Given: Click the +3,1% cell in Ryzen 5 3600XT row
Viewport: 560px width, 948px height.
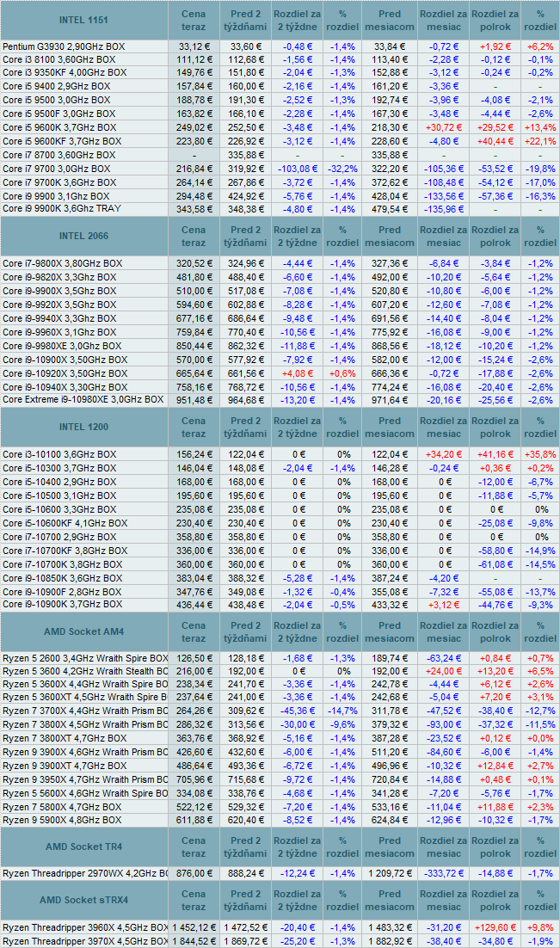Looking at the screenshot, I should click(x=541, y=697).
